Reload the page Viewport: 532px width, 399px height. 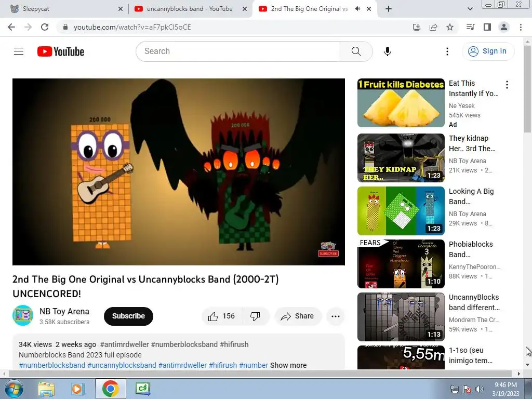(45, 27)
